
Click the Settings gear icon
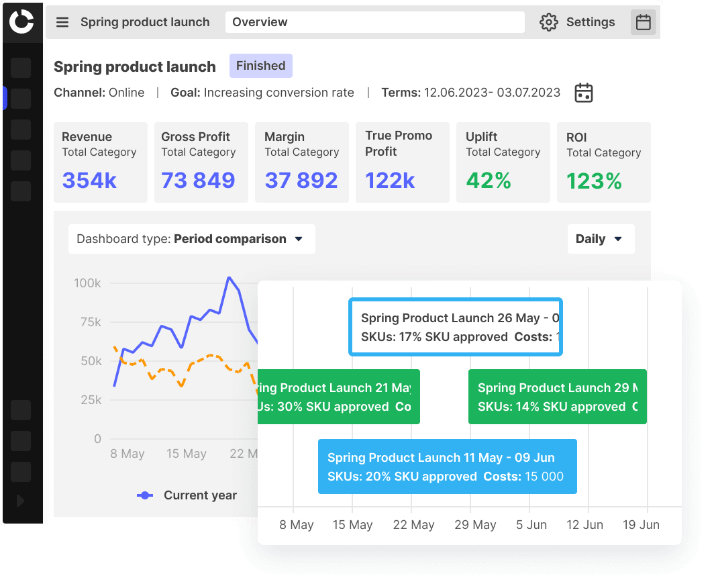pyautogui.click(x=549, y=22)
